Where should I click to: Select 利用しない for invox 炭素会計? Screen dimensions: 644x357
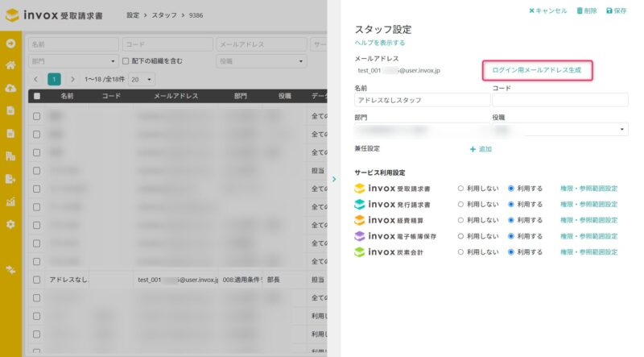click(x=460, y=251)
